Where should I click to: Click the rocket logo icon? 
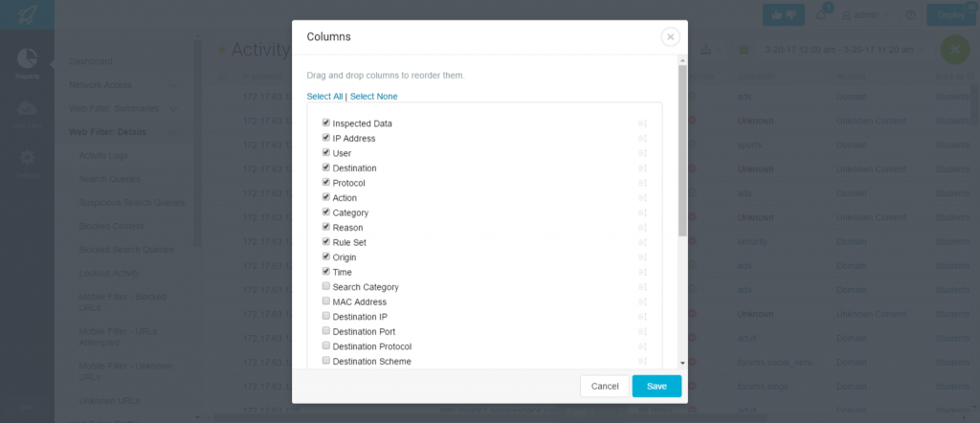(x=27, y=14)
